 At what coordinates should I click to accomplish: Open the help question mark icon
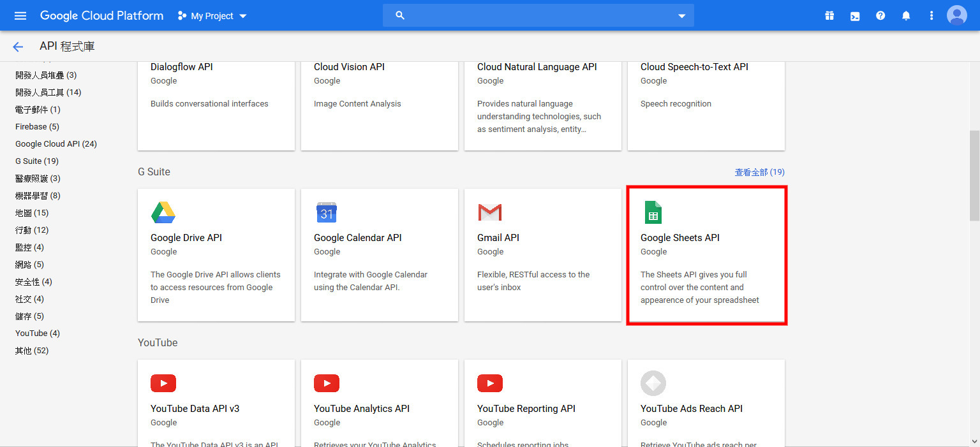coord(880,15)
